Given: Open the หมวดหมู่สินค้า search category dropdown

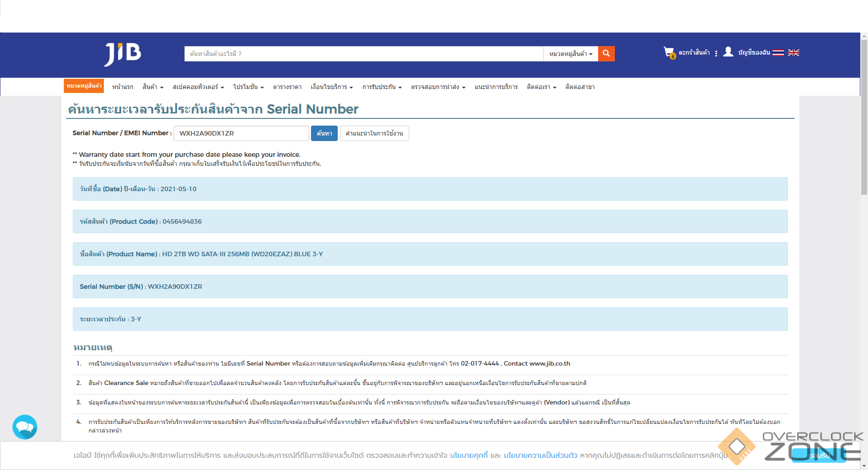Looking at the screenshot, I should coord(571,53).
